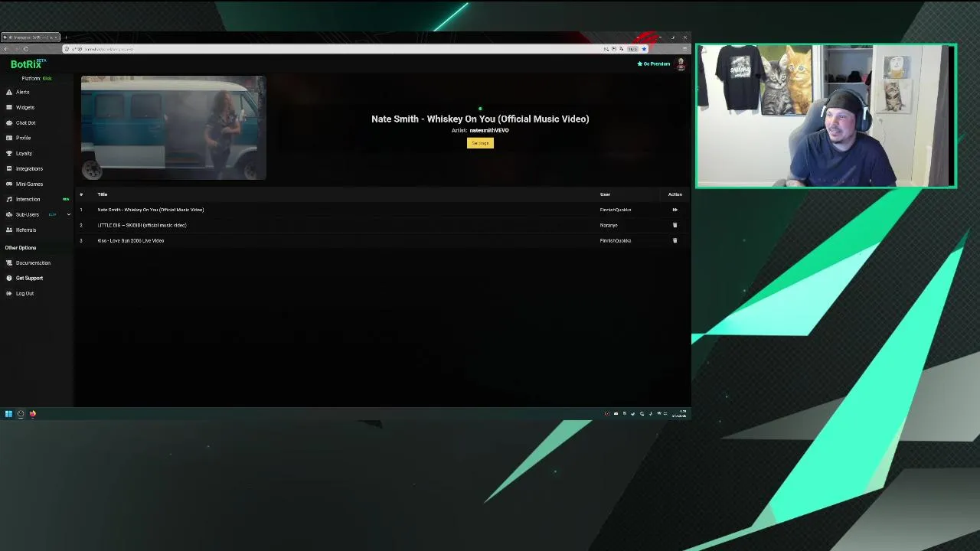The width and height of the screenshot is (980, 551).
Task: Click Kiss - Love Gun 2006 Live Video
Action: pyautogui.click(x=130, y=240)
